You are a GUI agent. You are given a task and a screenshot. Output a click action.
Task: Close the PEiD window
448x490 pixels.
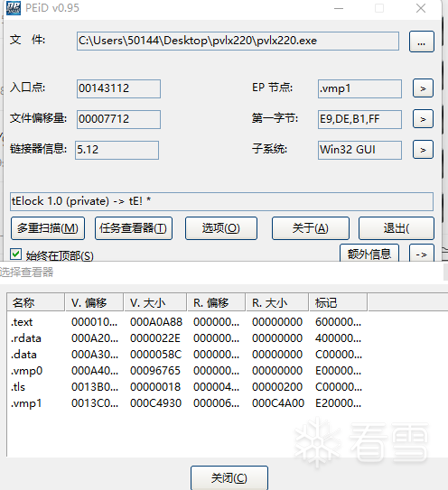(x=421, y=8)
